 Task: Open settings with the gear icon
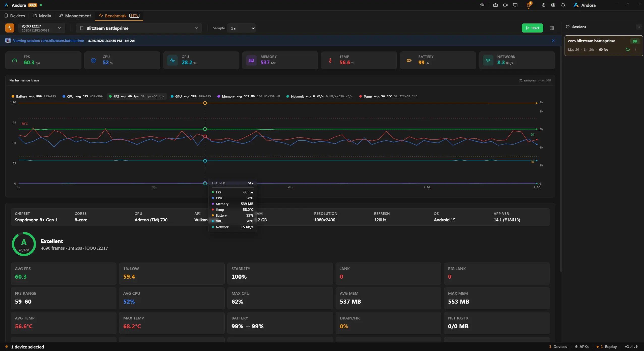pyautogui.click(x=553, y=5)
